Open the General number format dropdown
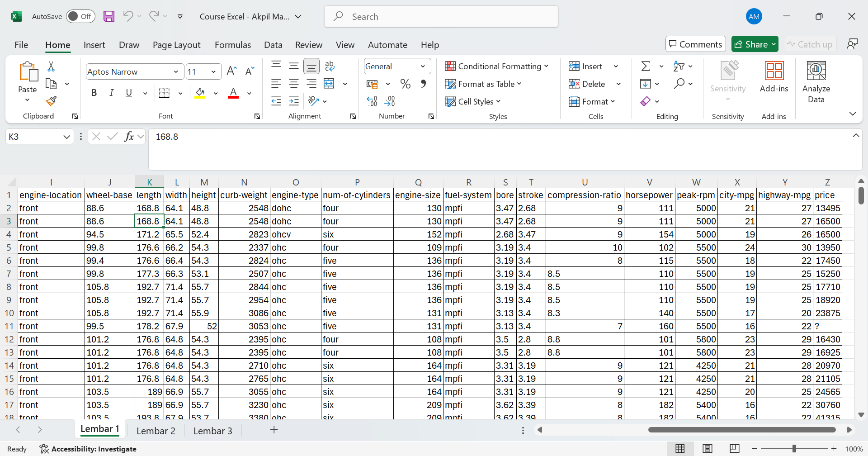Image resolution: width=868 pixels, height=456 pixels. pos(423,66)
